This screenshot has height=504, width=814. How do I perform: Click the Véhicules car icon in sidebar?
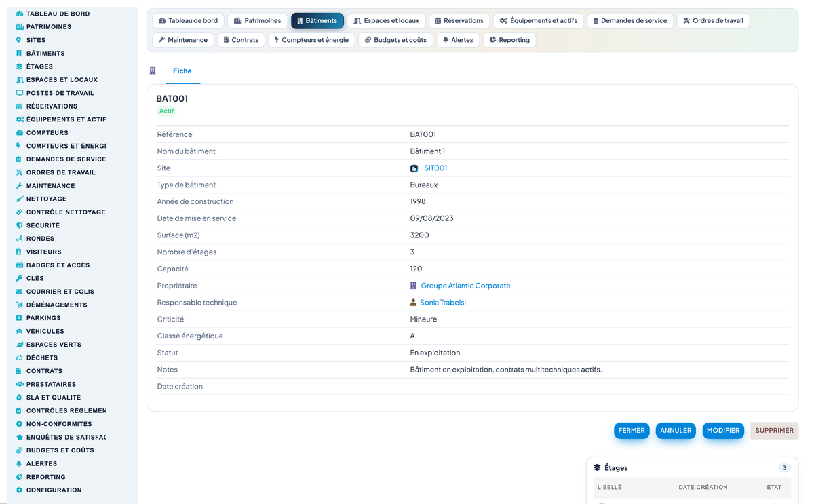(19, 331)
